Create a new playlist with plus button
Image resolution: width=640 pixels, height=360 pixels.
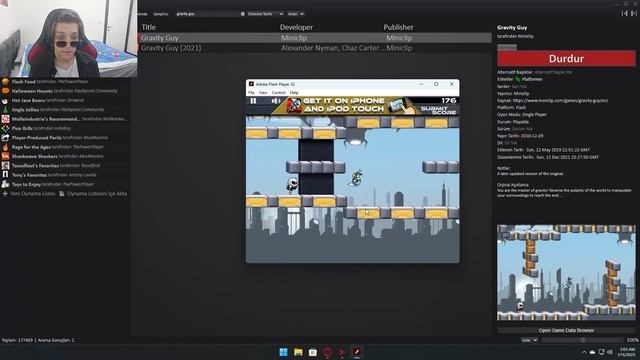click(29, 194)
